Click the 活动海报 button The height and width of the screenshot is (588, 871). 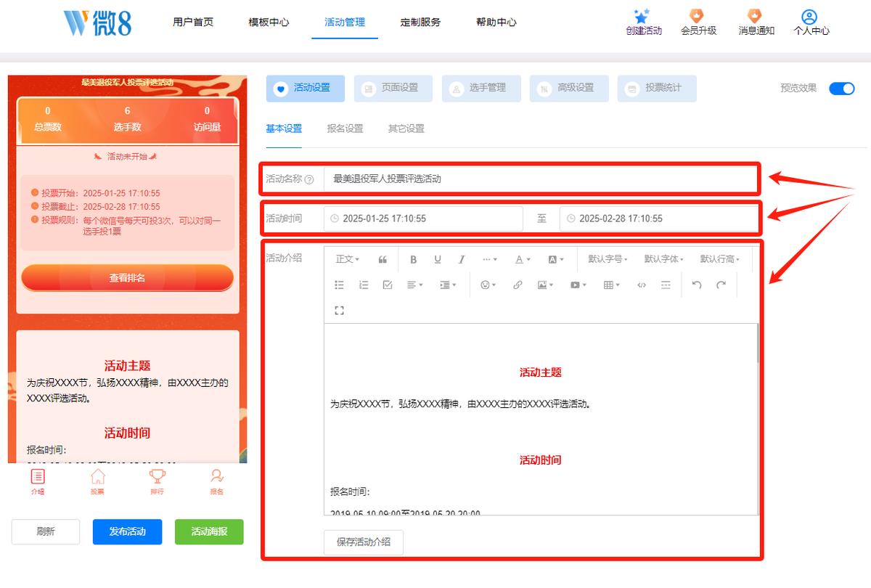point(209,531)
